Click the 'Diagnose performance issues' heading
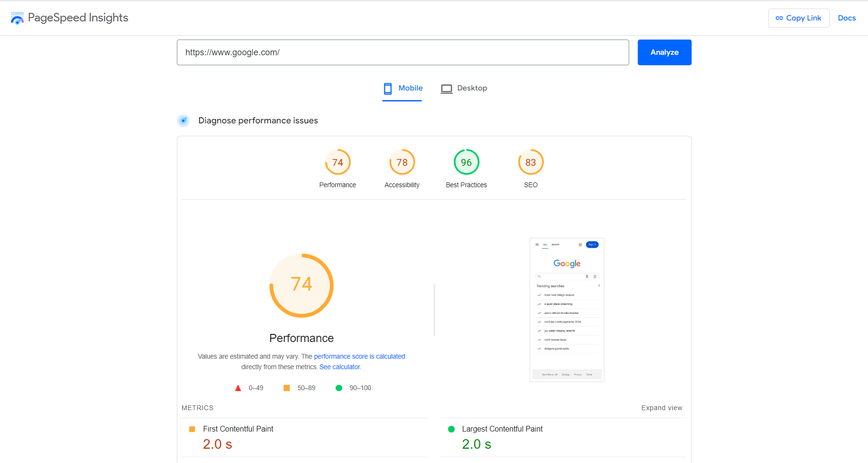868x463 pixels. (x=258, y=121)
